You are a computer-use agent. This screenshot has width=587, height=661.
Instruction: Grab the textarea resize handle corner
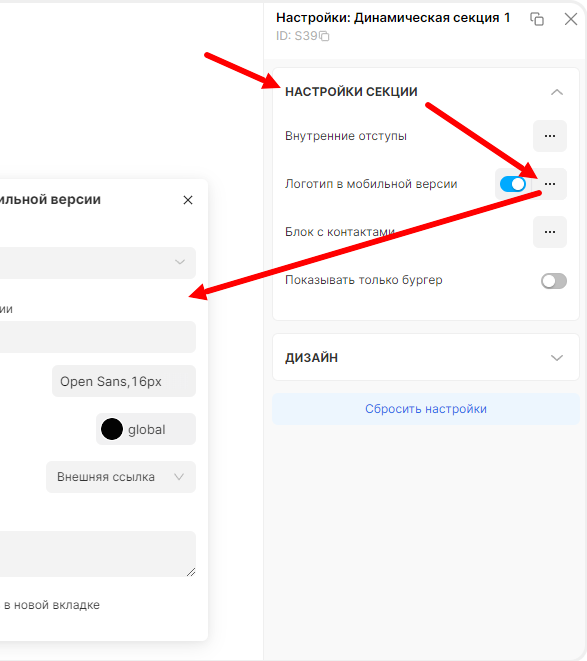click(x=191, y=572)
